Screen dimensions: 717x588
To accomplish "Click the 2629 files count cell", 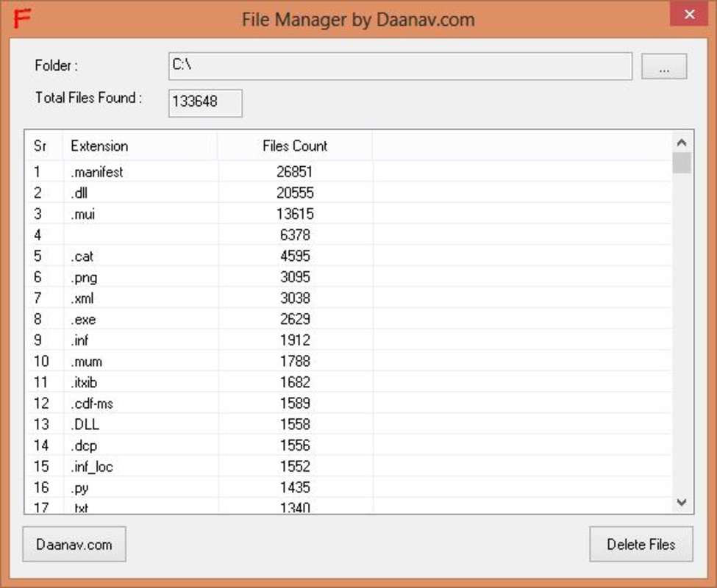I will [x=295, y=319].
